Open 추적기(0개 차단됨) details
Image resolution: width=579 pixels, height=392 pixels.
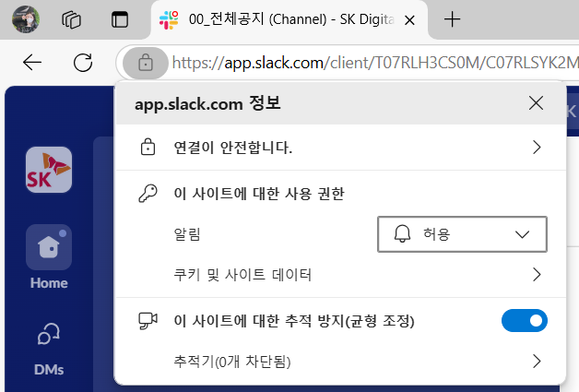click(341, 361)
